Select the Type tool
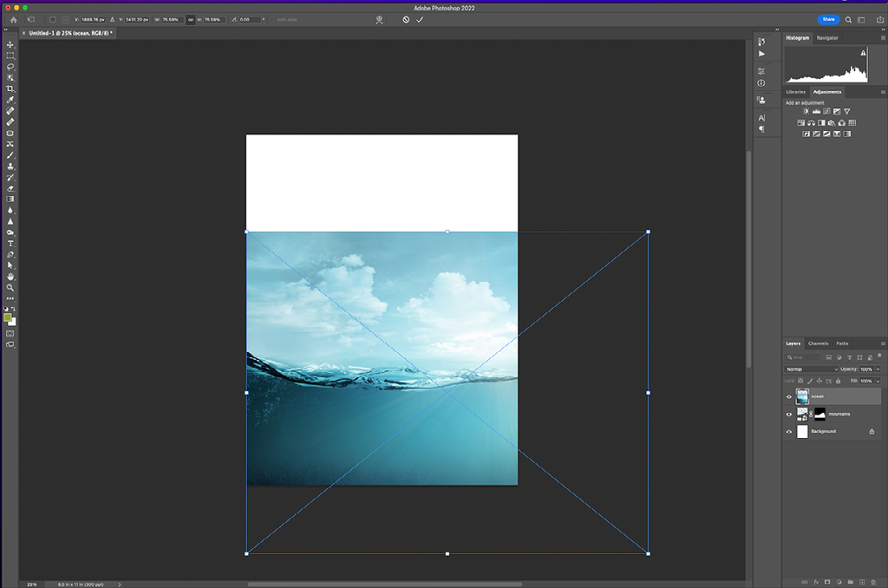888x588 pixels. click(x=10, y=244)
